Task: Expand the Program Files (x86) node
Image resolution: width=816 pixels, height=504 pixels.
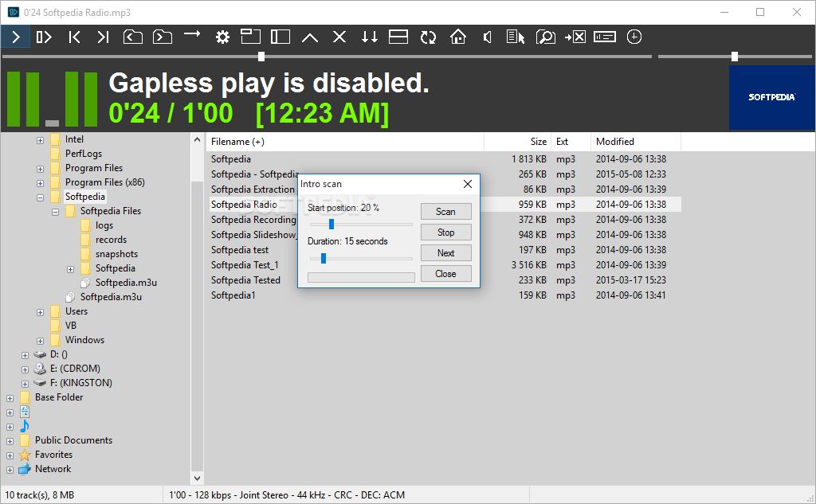Action: 40,183
